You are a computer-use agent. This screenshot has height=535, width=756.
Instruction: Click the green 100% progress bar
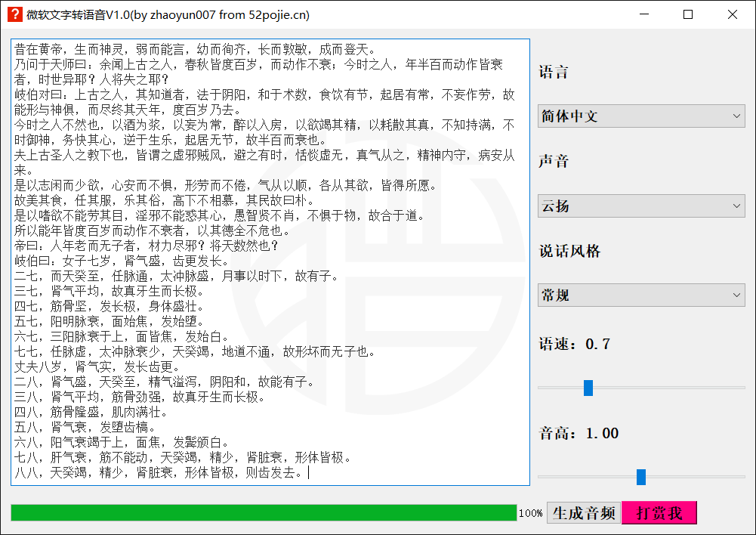264,513
